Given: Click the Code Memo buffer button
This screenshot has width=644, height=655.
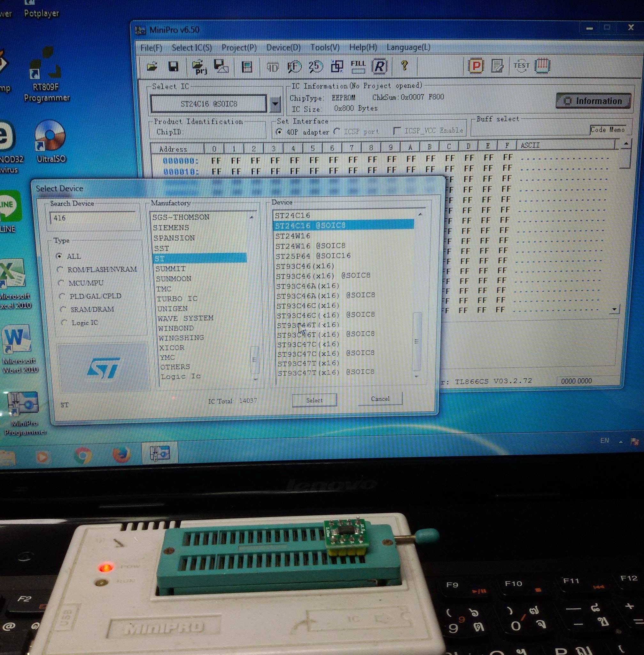Looking at the screenshot, I should pyautogui.click(x=608, y=130).
